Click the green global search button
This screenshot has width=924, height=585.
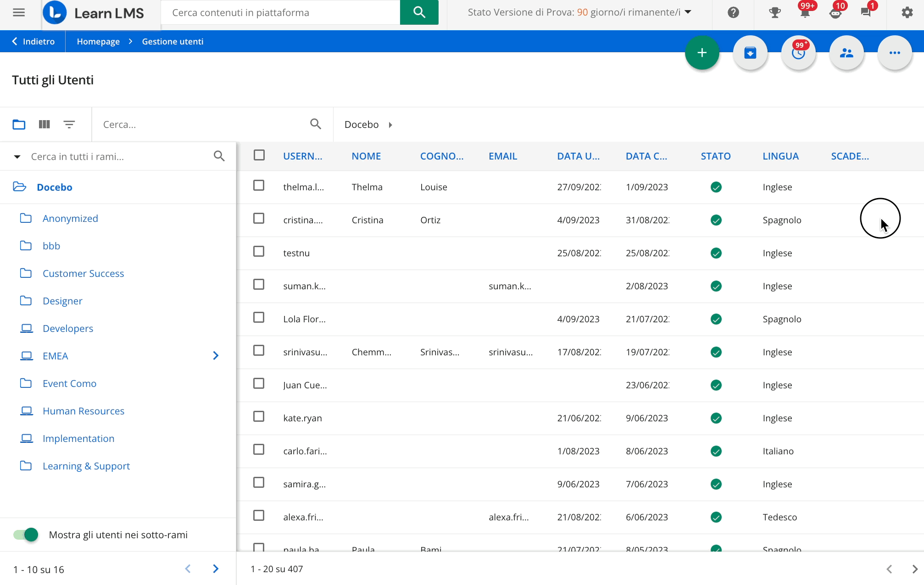click(419, 12)
